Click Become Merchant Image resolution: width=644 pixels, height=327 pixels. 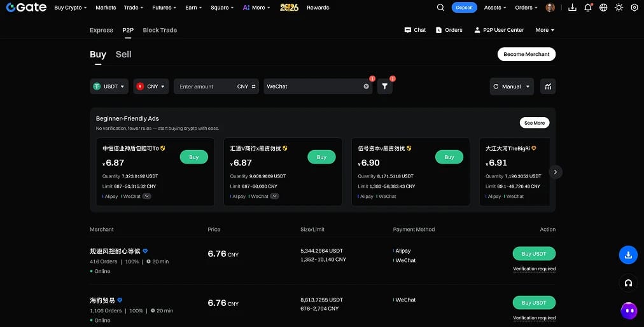[526, 54]
